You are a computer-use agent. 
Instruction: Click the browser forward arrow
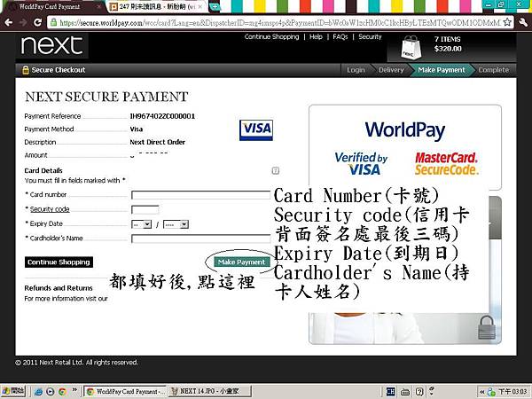(x=23, y=22)
